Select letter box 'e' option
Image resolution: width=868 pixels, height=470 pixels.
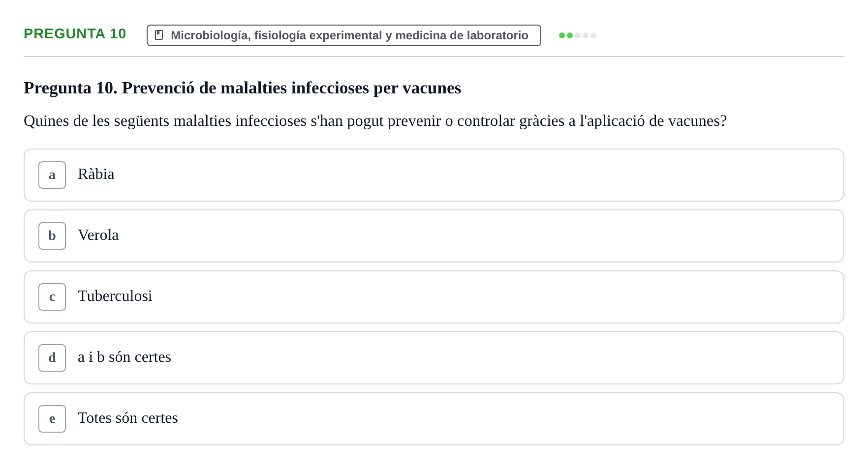coord(52,419)
